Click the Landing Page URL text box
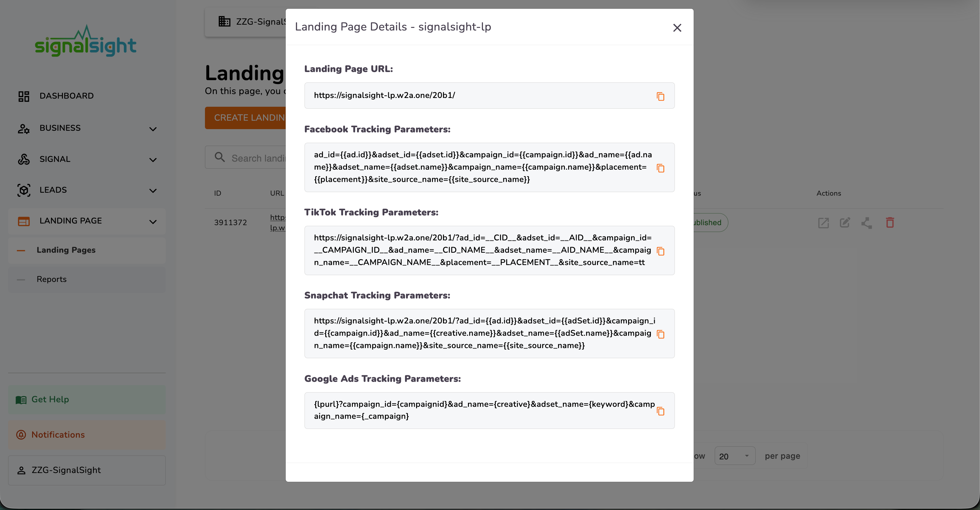This screenshot has height=510, width=980. (489, 95)
